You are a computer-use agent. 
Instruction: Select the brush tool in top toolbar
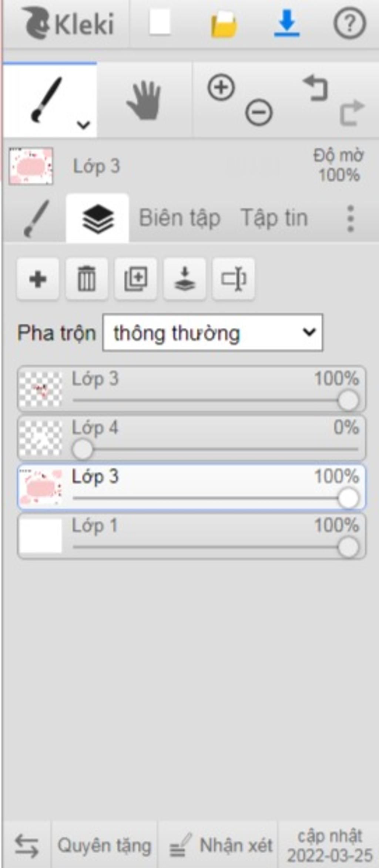[x=47, y=99]
